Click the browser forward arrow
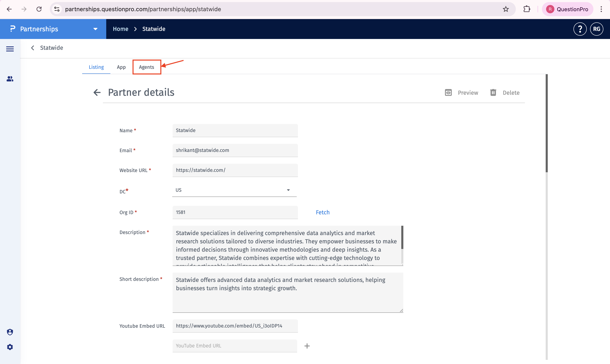The image size is (610, 364). 24,9
